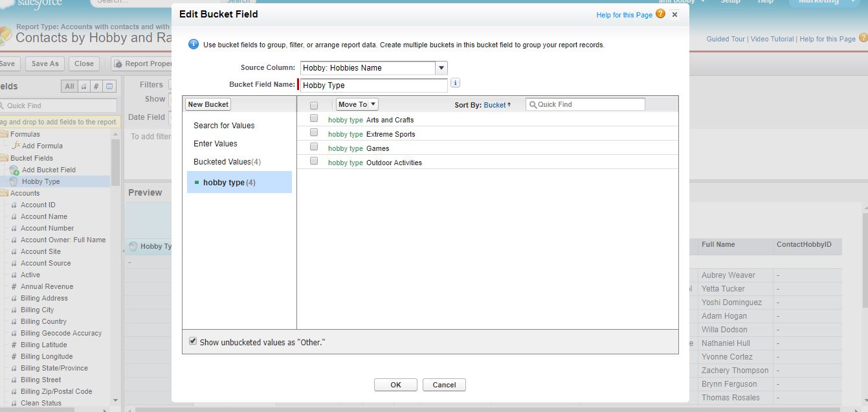Open the Move To dropdown
Image resolution: width=868 pixels, height=412 pixels.
pyautogui.click(x=357, y=104)
